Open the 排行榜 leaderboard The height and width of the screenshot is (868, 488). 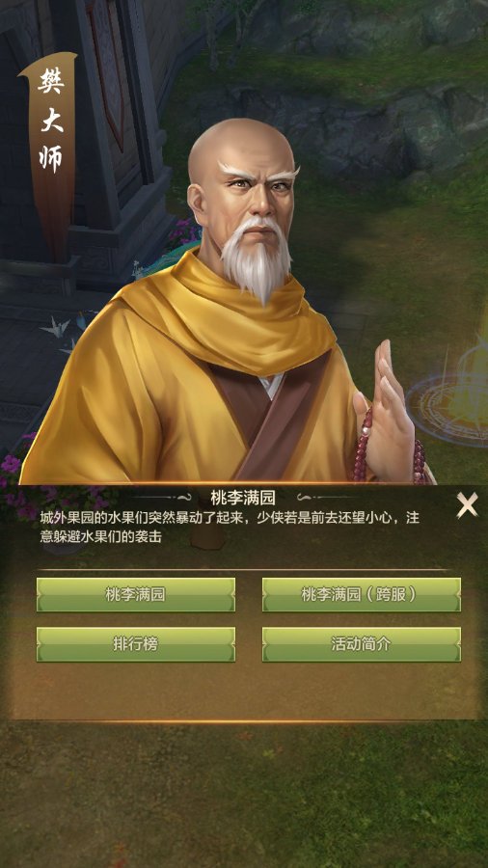(x=136, y=644)
